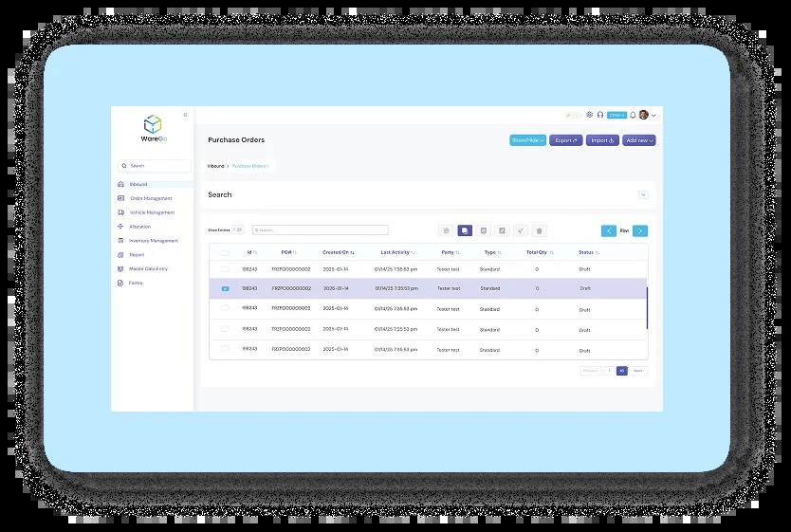Sort the table by Last Activity

point(397,252)
